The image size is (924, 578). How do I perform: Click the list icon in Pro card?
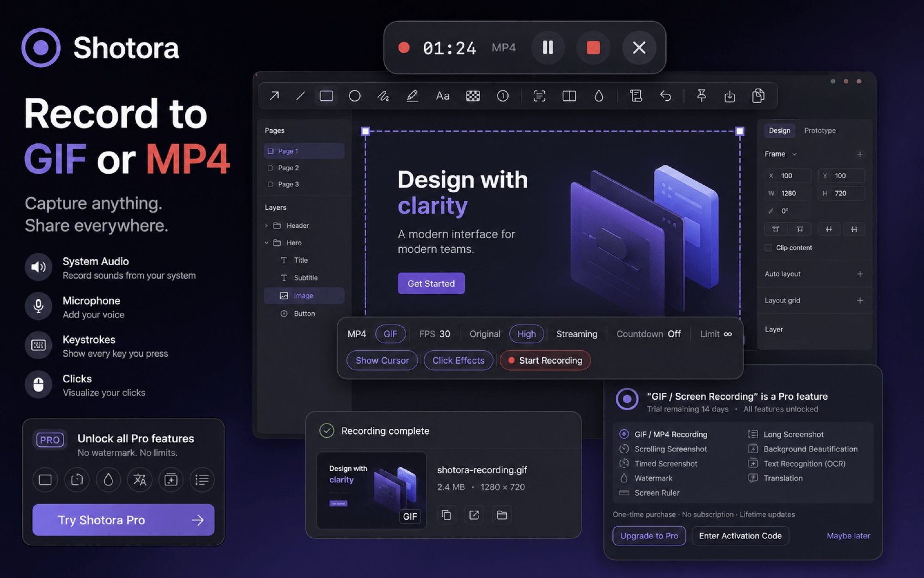[x=202, y=480]
